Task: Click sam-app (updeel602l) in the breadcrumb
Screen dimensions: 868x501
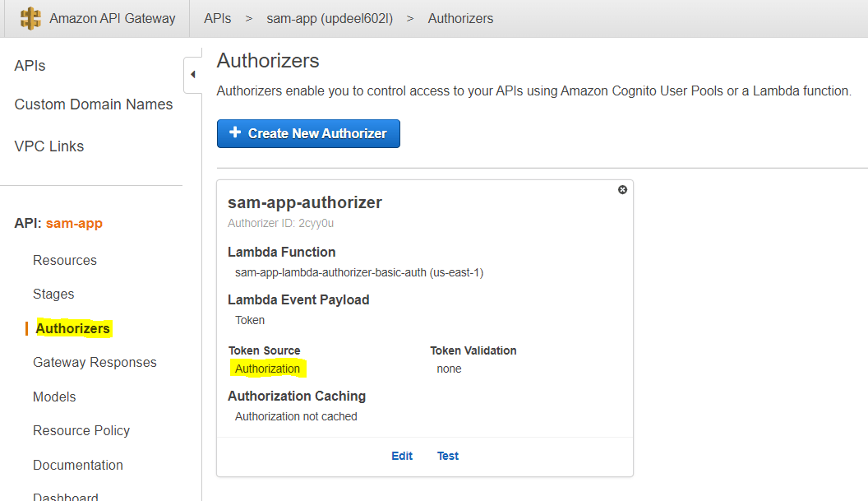Action: (330, 18)
